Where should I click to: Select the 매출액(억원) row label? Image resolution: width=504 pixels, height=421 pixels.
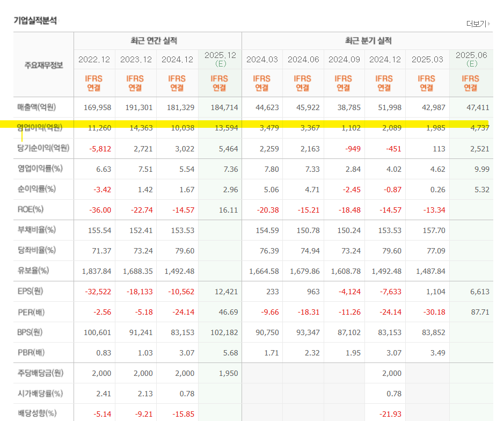click(36, 107)
